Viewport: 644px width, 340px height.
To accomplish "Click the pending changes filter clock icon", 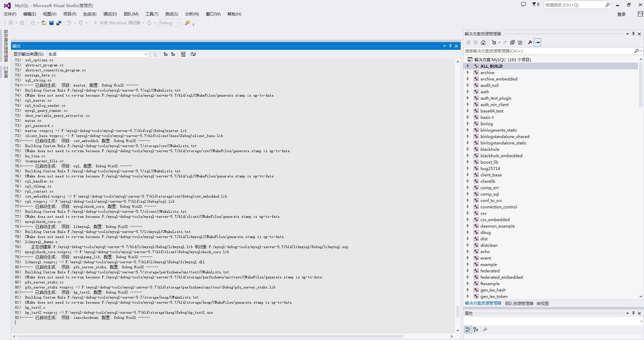I will [494, 42].
